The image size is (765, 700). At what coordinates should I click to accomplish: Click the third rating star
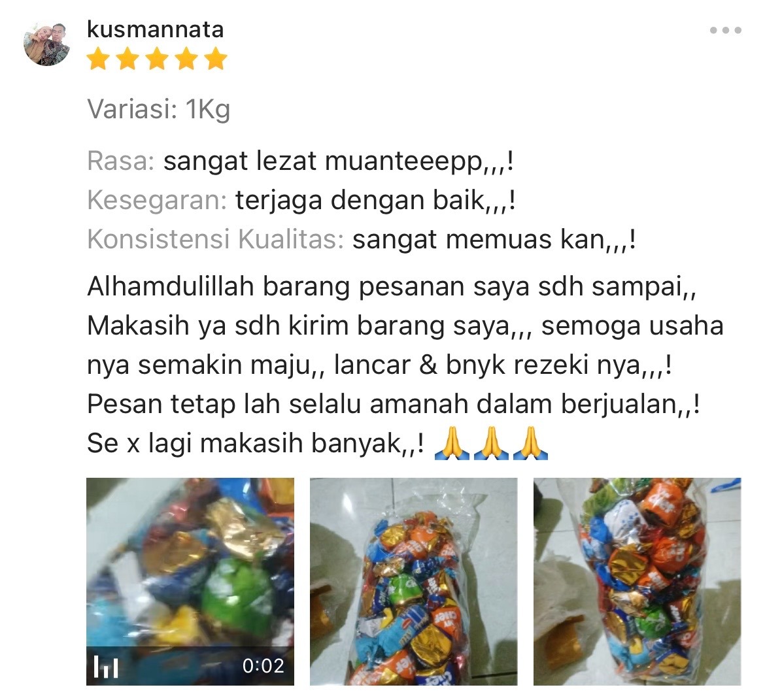click(157, 59)
